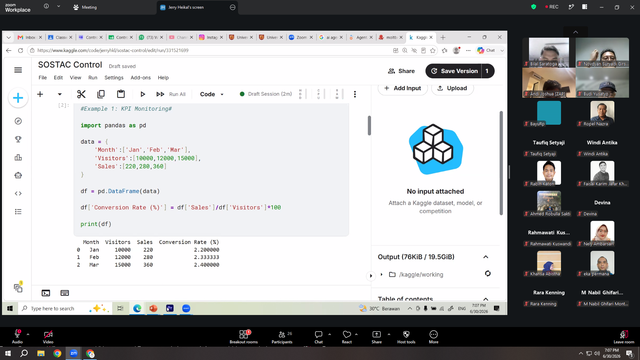Screen dimensions: 640x360
Task: Cut the cell using scissors icon
Action: (81, 94)
